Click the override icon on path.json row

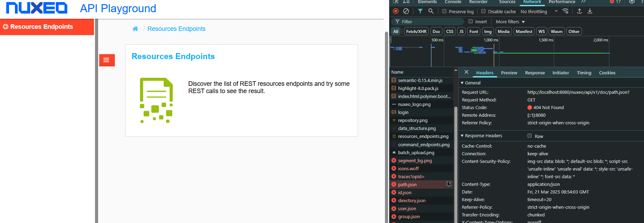click(x=449, y=184)
